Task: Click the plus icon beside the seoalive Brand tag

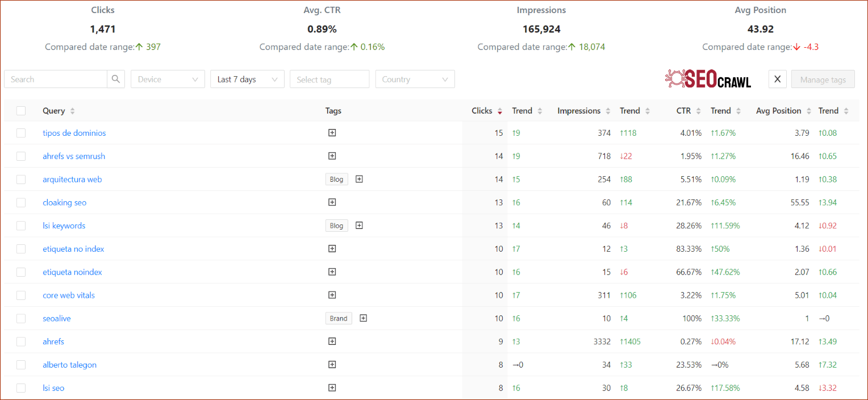Action: [363, 318]
